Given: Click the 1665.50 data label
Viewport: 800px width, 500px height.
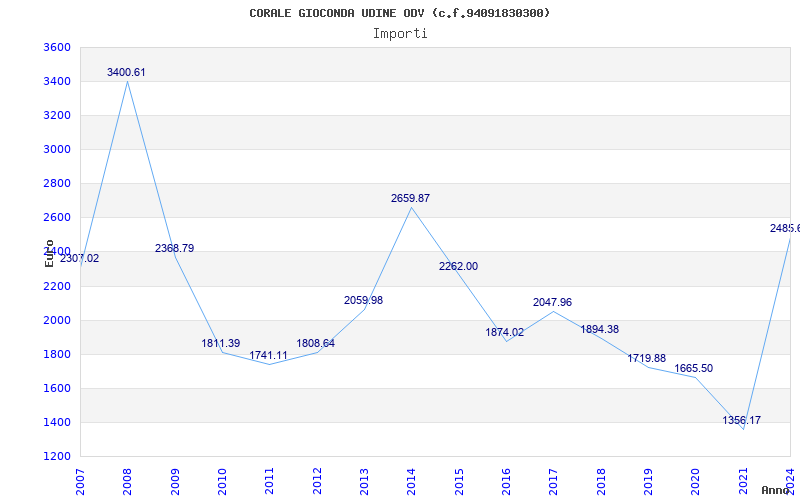Looking at the screenshot, I should 694,368.
